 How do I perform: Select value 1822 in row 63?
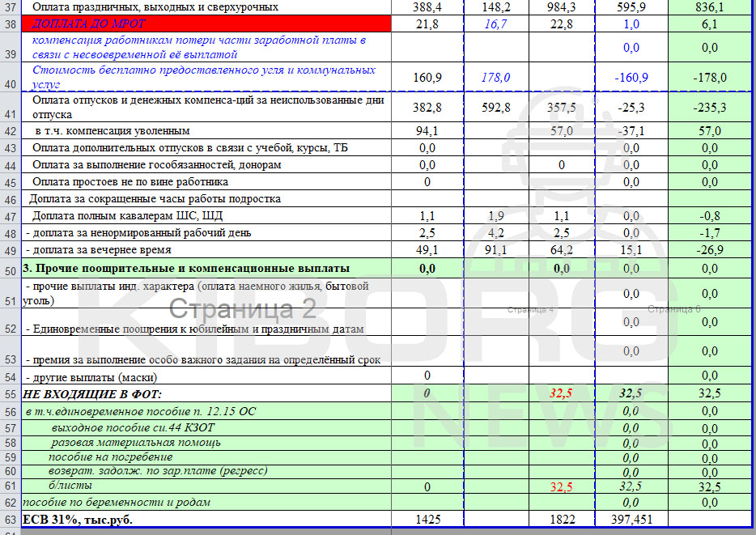563,519
